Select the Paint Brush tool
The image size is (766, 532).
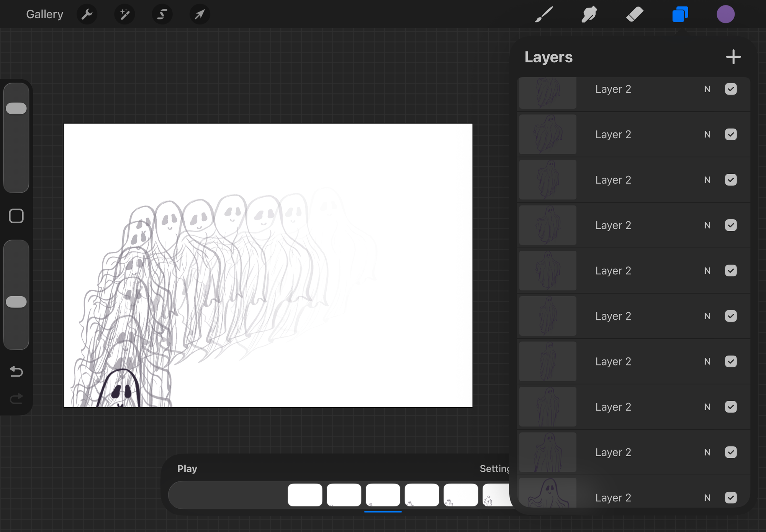[x=544, y=15]
